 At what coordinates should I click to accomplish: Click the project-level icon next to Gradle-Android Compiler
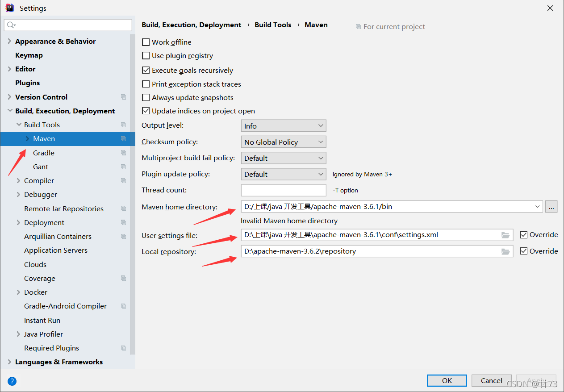124,306
